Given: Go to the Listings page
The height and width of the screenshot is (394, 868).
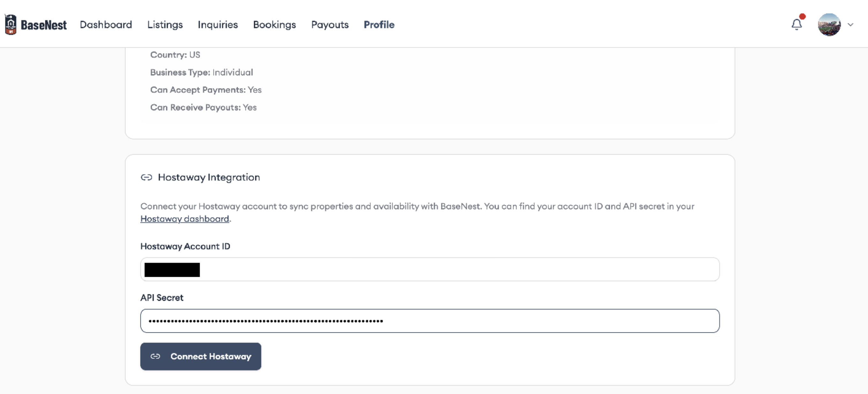Looking at the screenshot, I should (165, 25).
